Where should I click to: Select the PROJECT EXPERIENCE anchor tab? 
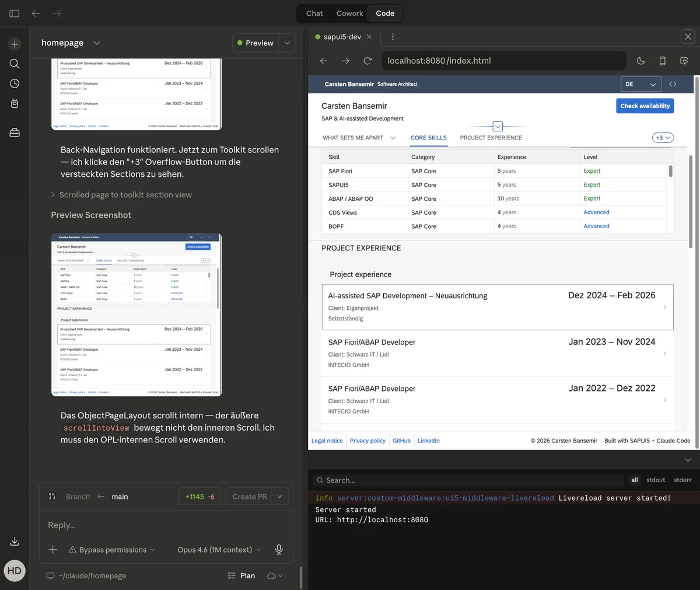pos(491,138)
